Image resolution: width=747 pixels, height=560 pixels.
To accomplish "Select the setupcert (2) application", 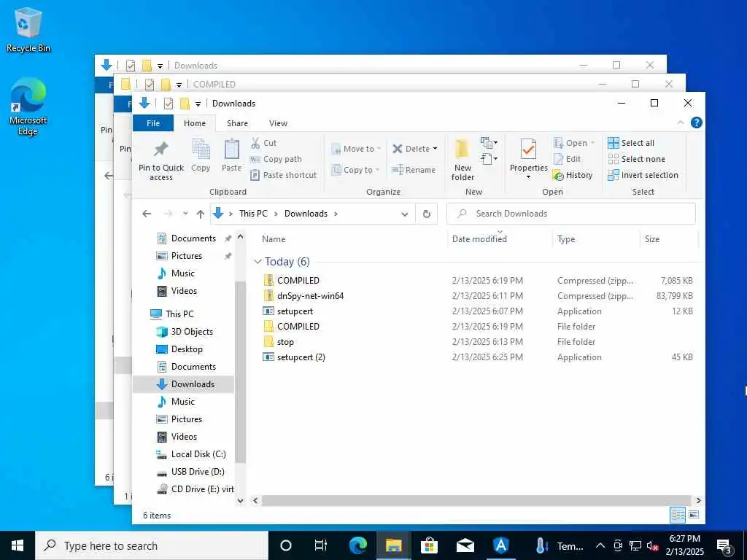I will coord(301,357).
